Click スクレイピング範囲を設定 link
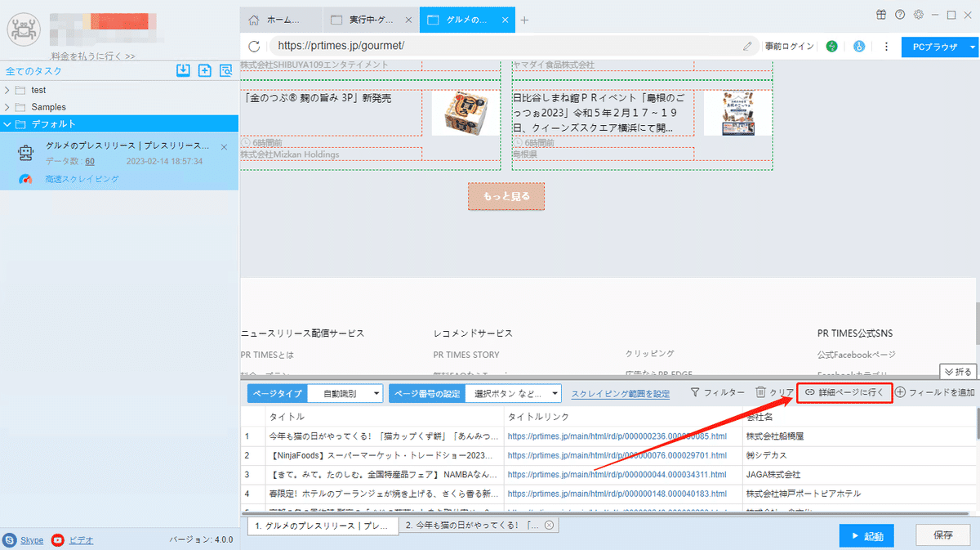The width and height of the screenshot is (980, 550). click(621, 394)
